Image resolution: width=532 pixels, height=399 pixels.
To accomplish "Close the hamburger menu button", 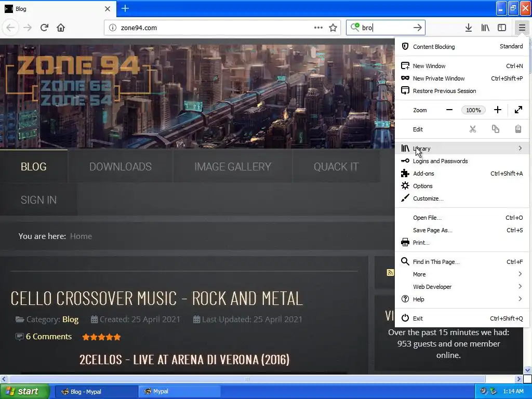I will pyautogui.click(x=522, y=28).
